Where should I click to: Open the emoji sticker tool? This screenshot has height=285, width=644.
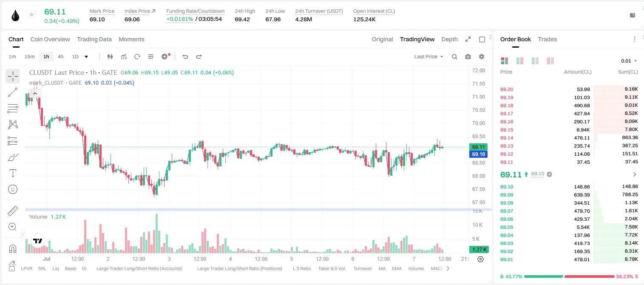[13, 189]
